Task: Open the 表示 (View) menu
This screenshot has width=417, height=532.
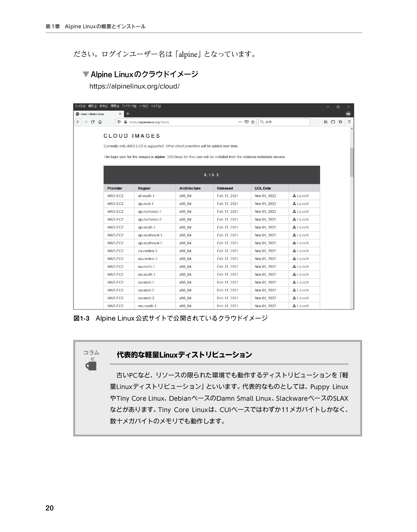Action: (x=103, y=106)
